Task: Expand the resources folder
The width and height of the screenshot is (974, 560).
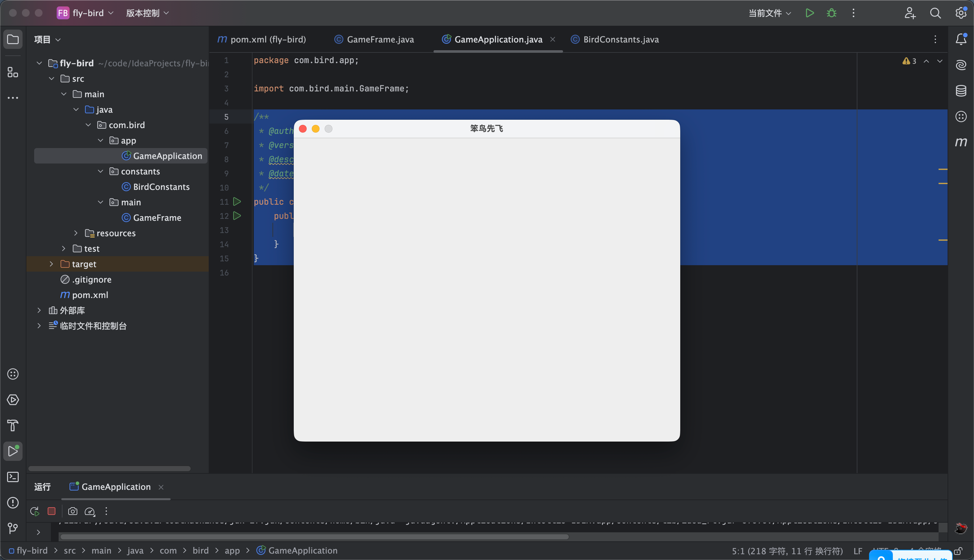Action: (x=76, y=233)
